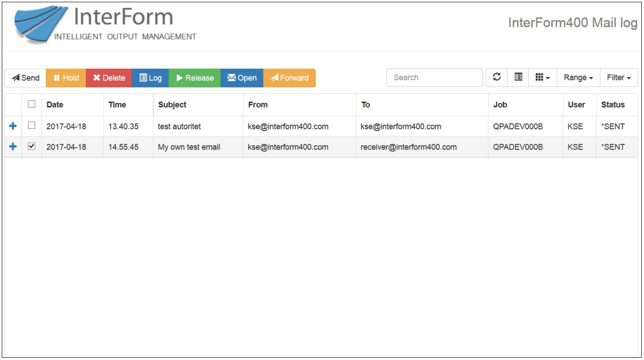Sort by the User column header
644x360 pixels.
(x=580, y=104)
